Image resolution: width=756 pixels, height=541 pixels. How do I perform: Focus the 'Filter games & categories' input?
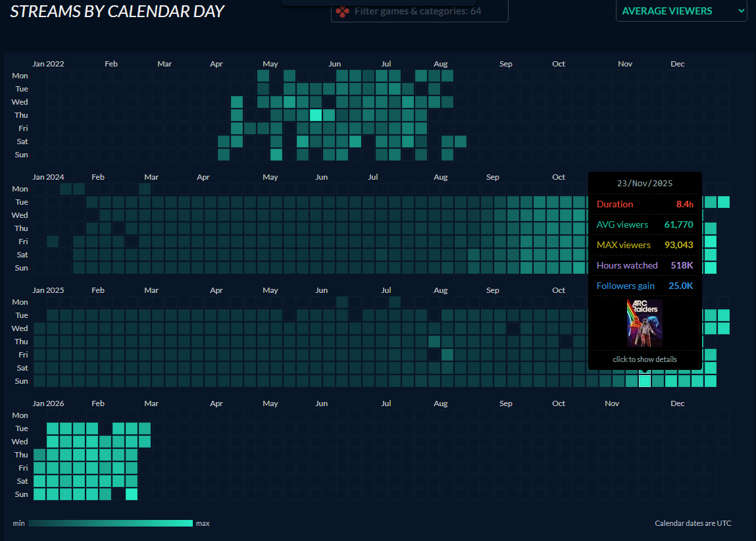point(420,11)
